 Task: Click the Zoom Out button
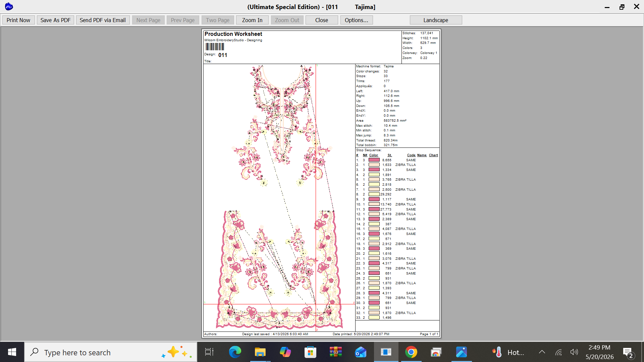pyautogui.click(x=287, y=20)
